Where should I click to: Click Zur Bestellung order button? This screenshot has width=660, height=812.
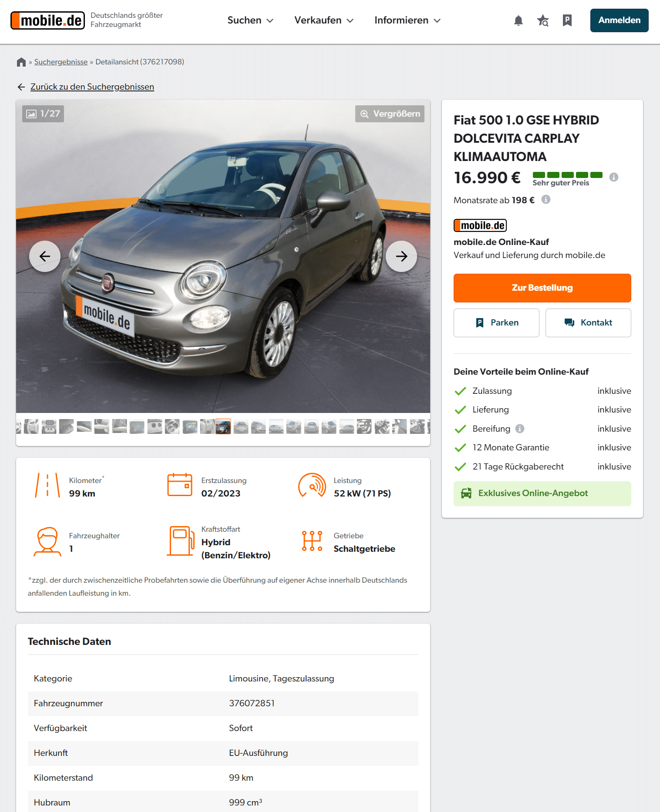click(542, 288)
